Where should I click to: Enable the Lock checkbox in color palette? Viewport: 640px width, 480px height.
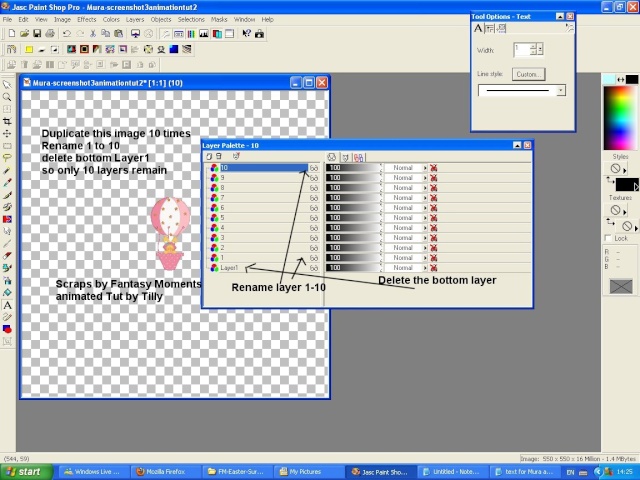[608, 238]
